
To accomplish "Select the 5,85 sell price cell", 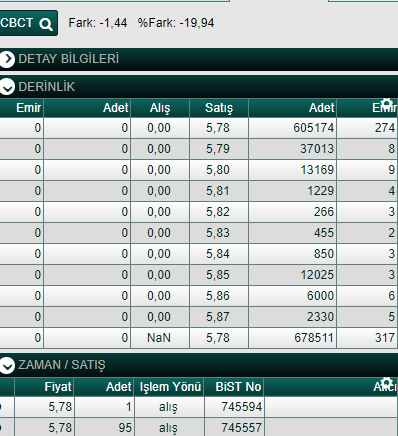I will pos(219,275).
